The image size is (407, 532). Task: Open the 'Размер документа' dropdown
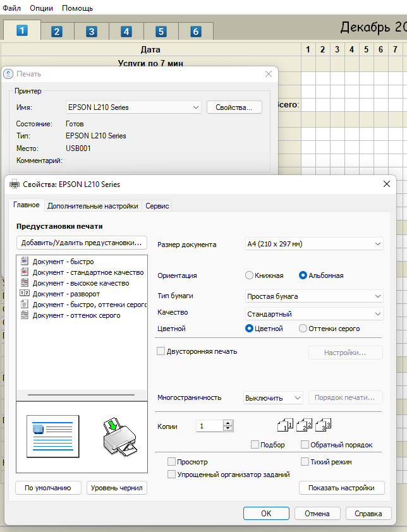(314, 245)
